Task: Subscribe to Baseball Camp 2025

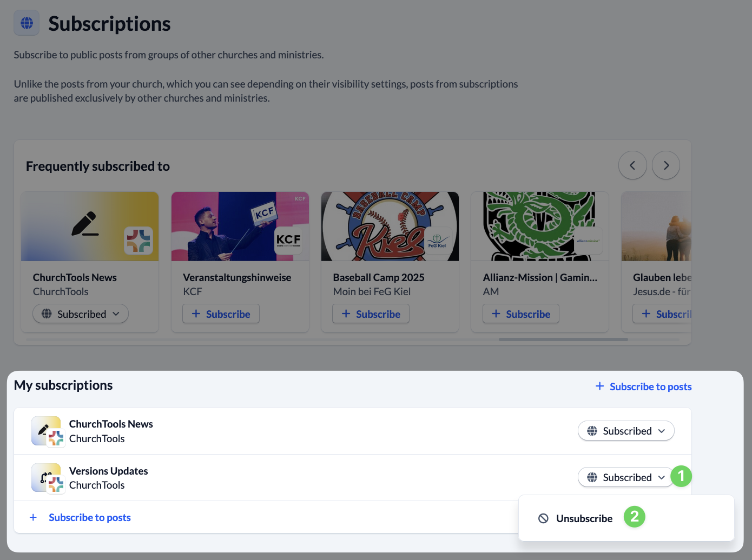Action: coord(371,314)
